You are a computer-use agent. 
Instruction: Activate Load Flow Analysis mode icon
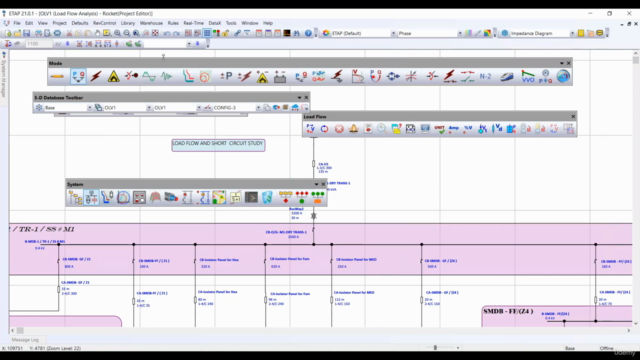point(78,76)
